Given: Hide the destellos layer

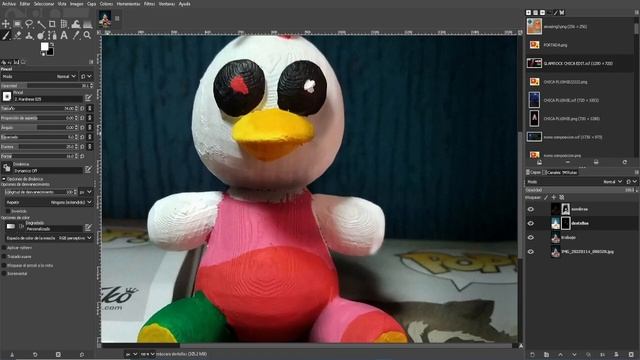Looking at the screenshot, I should pos(531,223).
